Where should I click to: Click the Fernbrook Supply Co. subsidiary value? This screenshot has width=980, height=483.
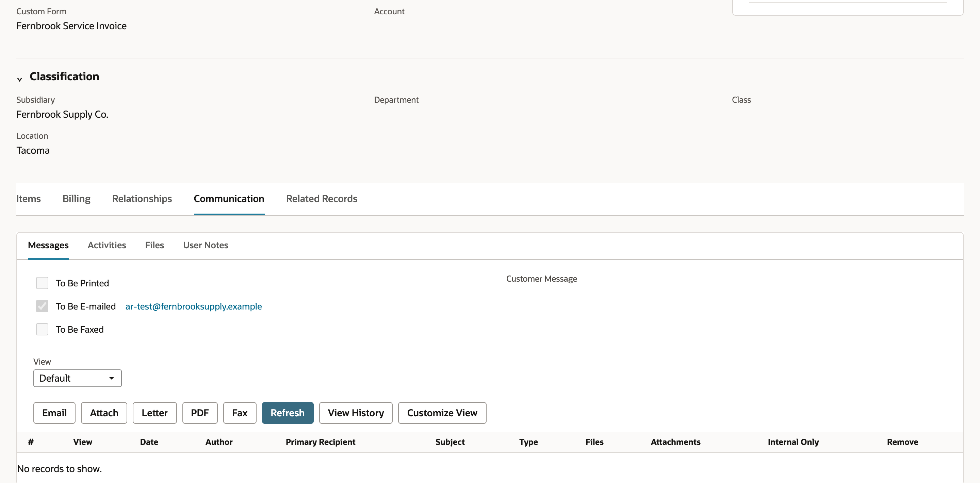point(62,114)
